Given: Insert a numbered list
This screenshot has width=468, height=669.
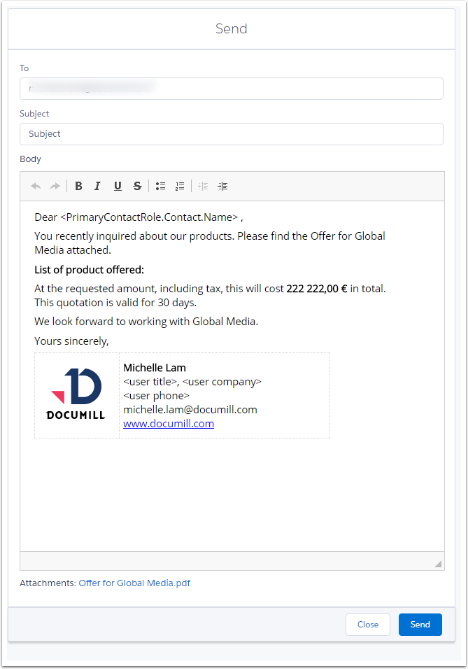Looking at the screenshot, I should click(180, 186).
